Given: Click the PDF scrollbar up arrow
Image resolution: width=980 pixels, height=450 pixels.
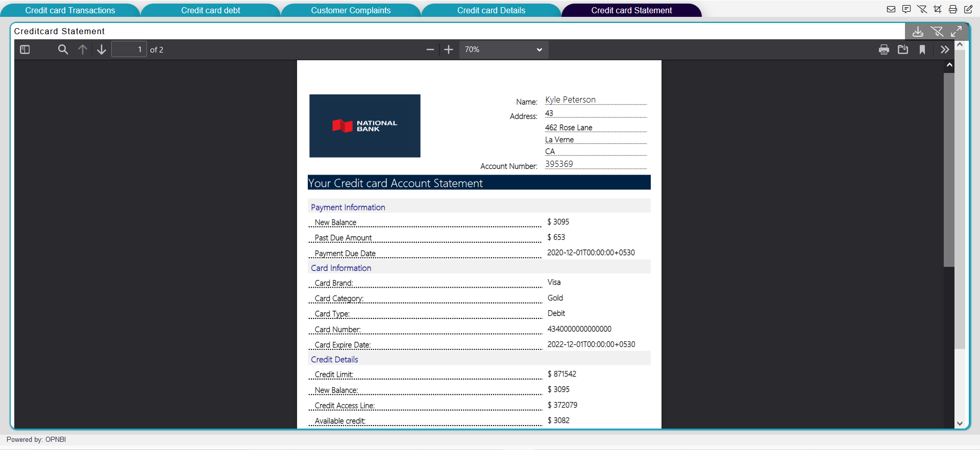Looking at the screenshot, I should pos(949,65).
